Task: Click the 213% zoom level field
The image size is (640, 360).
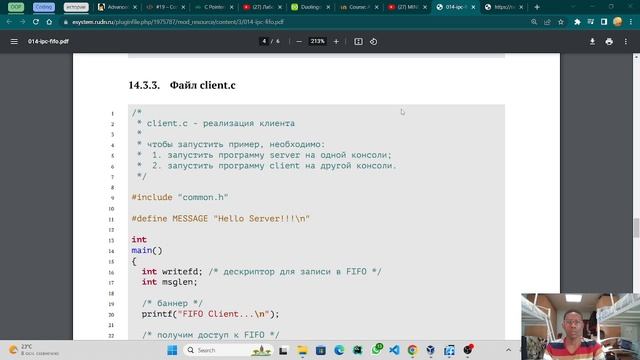Action: click(x=317, y=41)
